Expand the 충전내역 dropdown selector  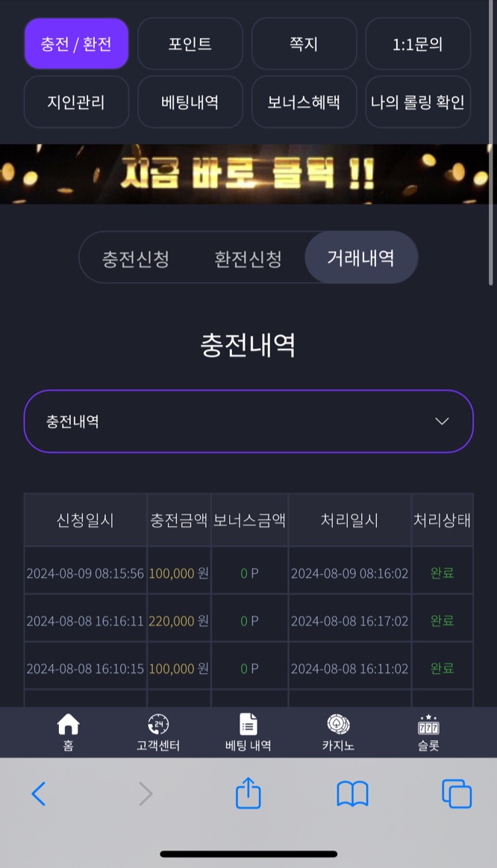[x=248, y=421]
